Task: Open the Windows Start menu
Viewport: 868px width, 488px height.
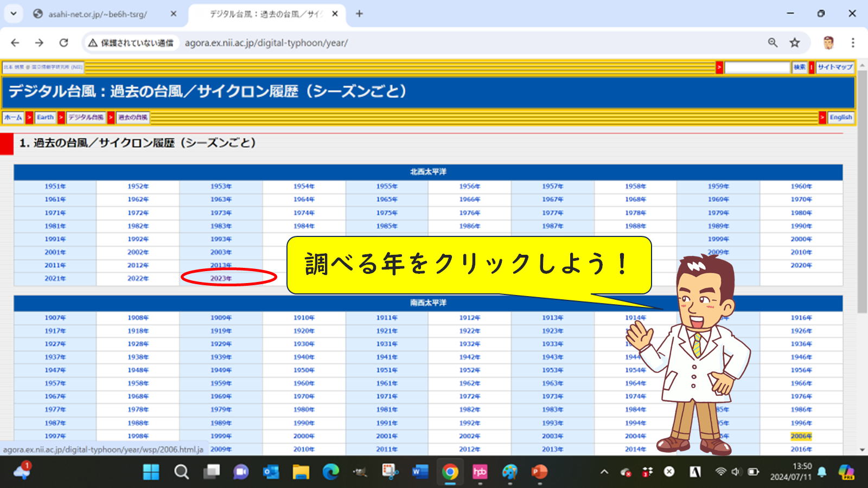Action: click(x=151, y=472)
